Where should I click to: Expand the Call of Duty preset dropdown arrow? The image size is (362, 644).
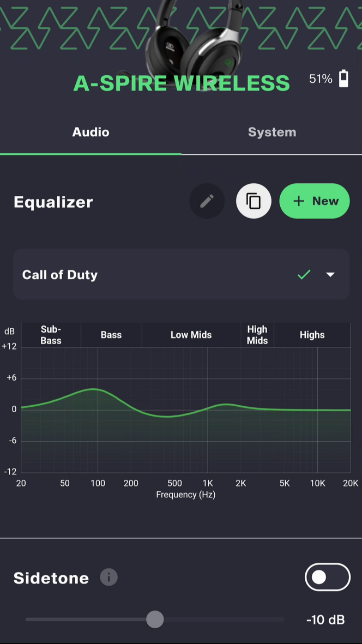coord(330,275)
